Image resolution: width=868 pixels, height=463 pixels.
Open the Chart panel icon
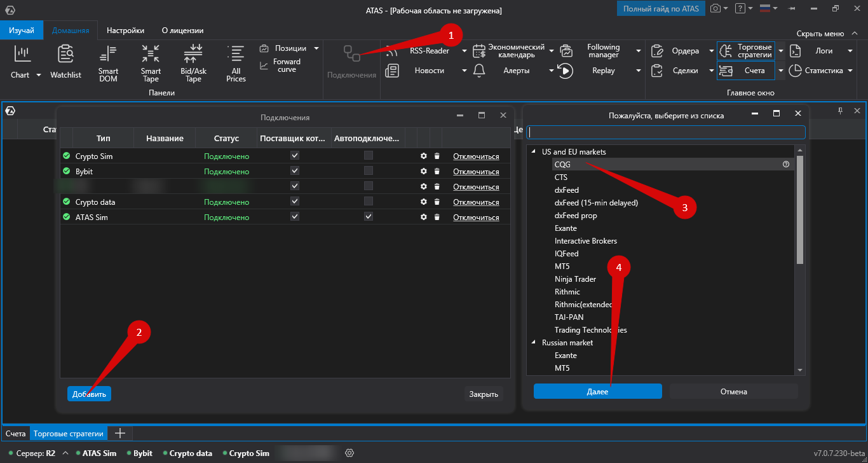pos(22,55)
